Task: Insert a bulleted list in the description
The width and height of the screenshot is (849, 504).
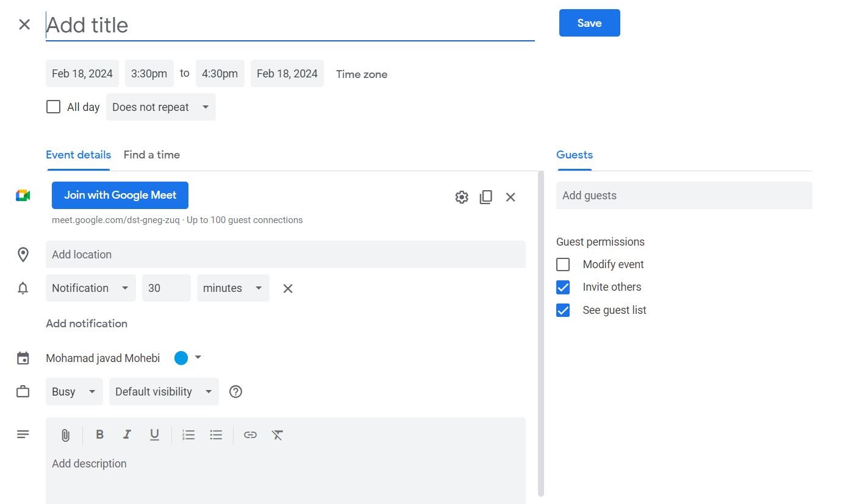Action: coord(216,435)
